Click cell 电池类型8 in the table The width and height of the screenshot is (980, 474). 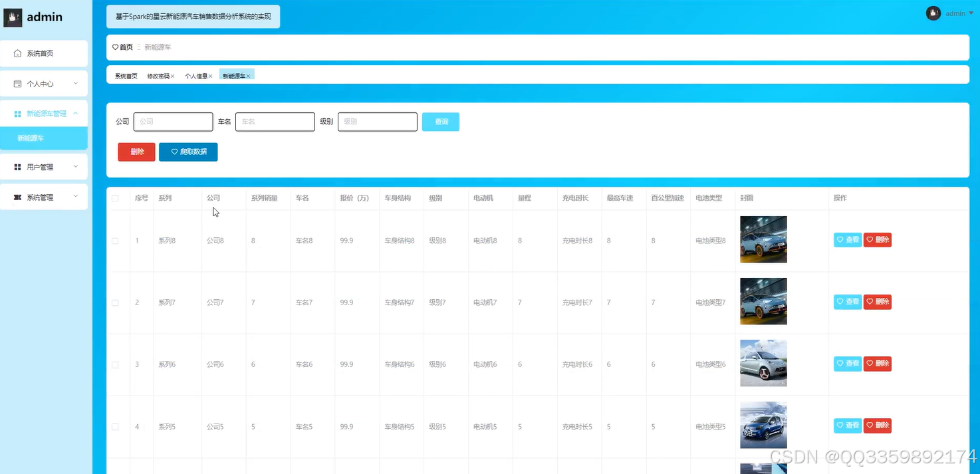(711, 241)
